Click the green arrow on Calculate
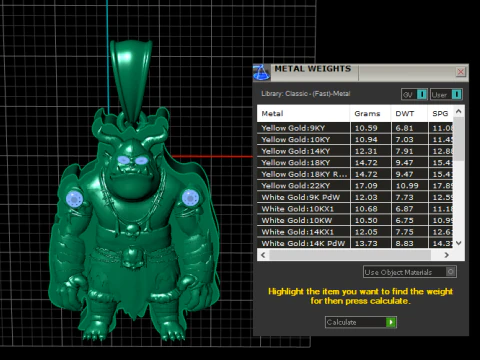Viewport: 480px width, 360px height. click(391, 322)
